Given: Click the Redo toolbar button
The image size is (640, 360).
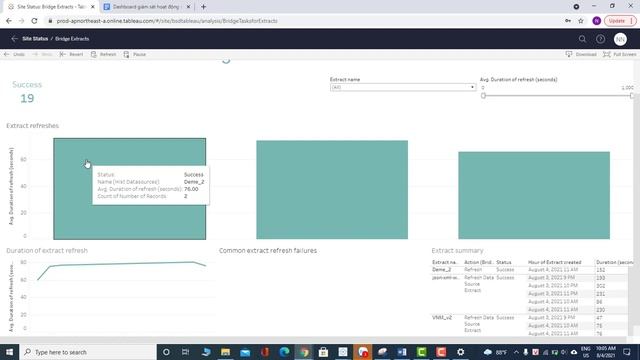Looking at the screenshot, I should pyautogui.click(x=42, y=54).
